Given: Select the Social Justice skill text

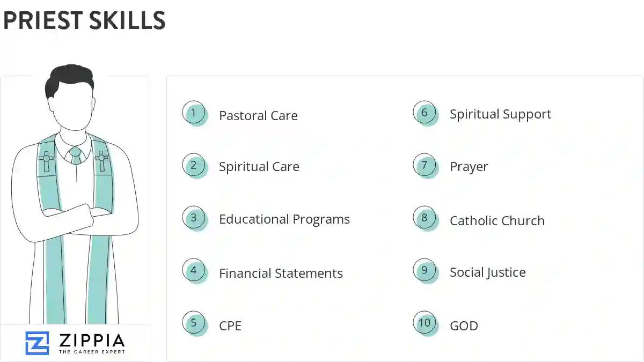Looking at the screenshot, I should 487,272.
